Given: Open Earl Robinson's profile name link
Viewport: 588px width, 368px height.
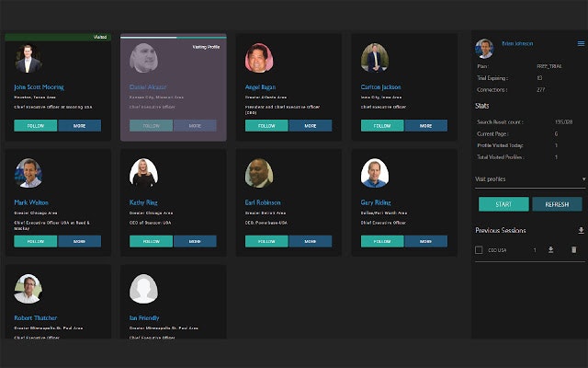Looking at the screenshot, I should [263, 202].
